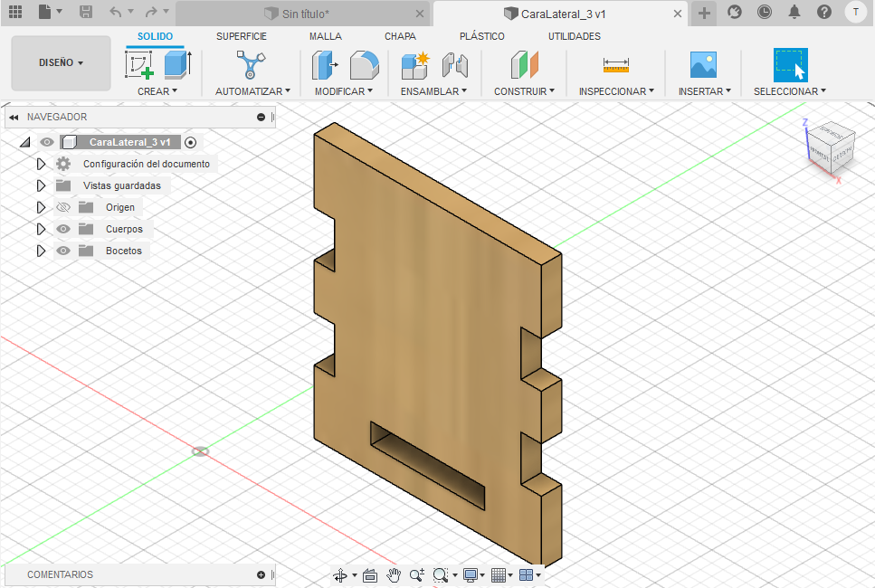The image size is (875, 588).
Task: Open the File menu document icon
Action: tap(44, 12)
